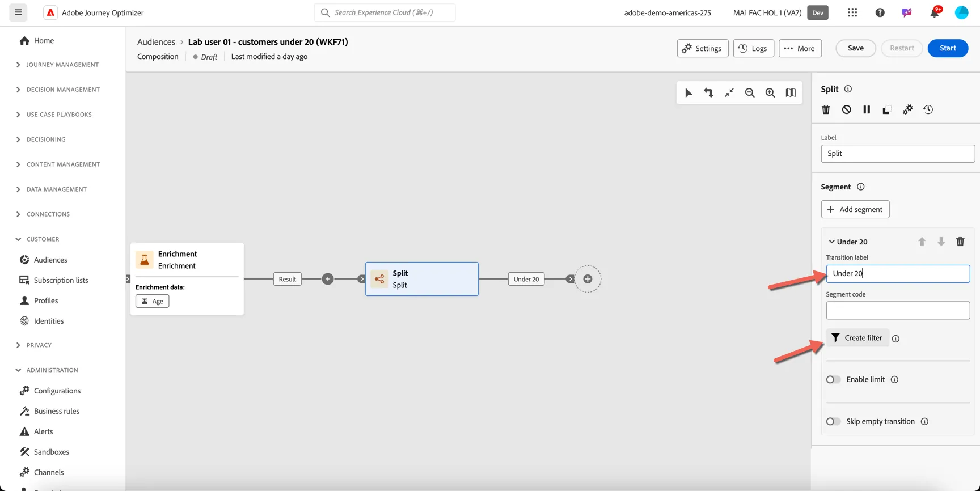Viewport: 980px width, 491px height.
Task: Open the More options button
Action: 800,48
